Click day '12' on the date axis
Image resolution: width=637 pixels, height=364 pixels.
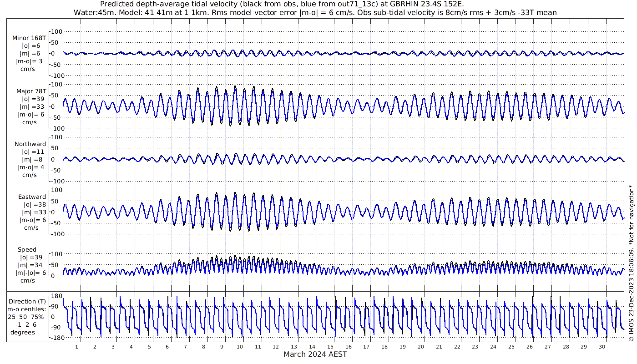point(276,347)
